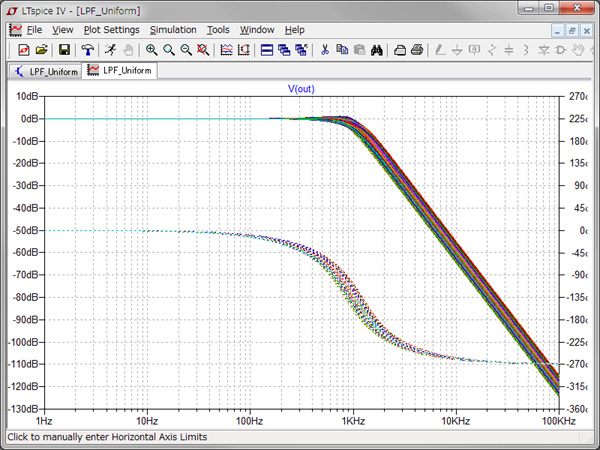The height and width of the screenshot is (450, 600).
Task: Print the plot using printer icon
Action: pyautogui.click(x=417, y=49)
